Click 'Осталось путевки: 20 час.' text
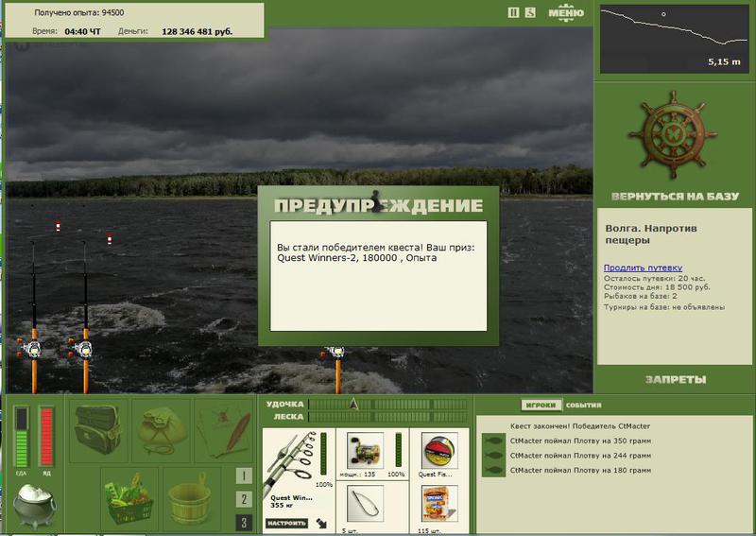 click(x=654, y=278)
